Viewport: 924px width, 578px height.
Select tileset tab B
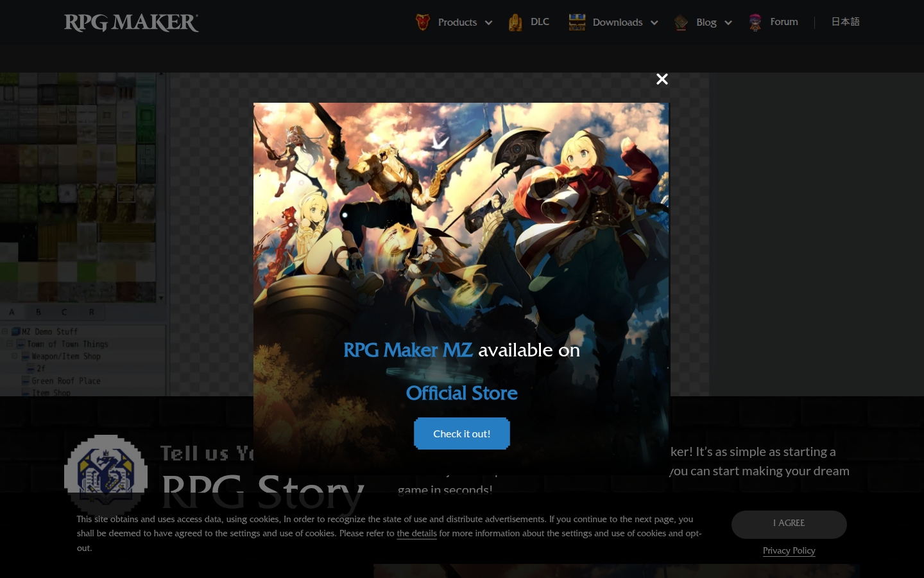coord(38,312)
